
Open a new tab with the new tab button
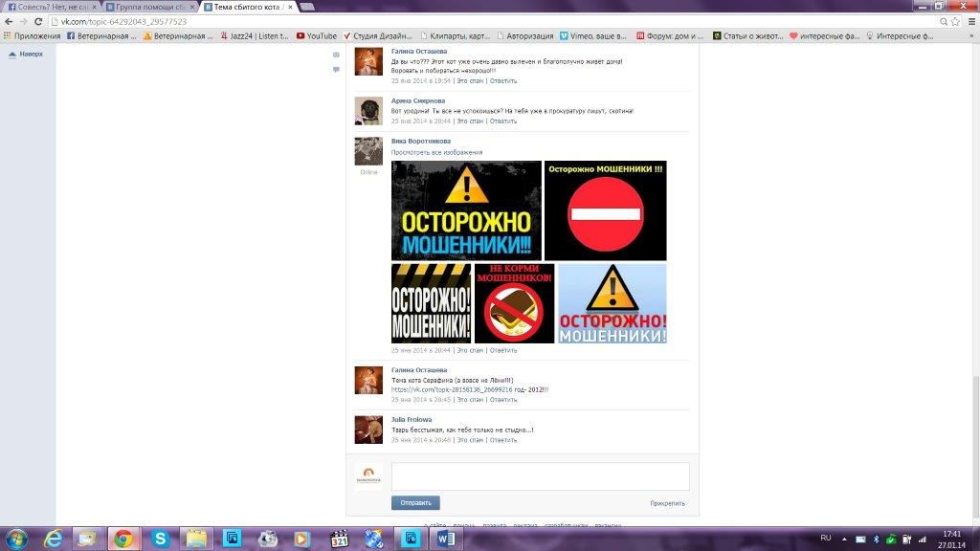click(x=307, y=7)
